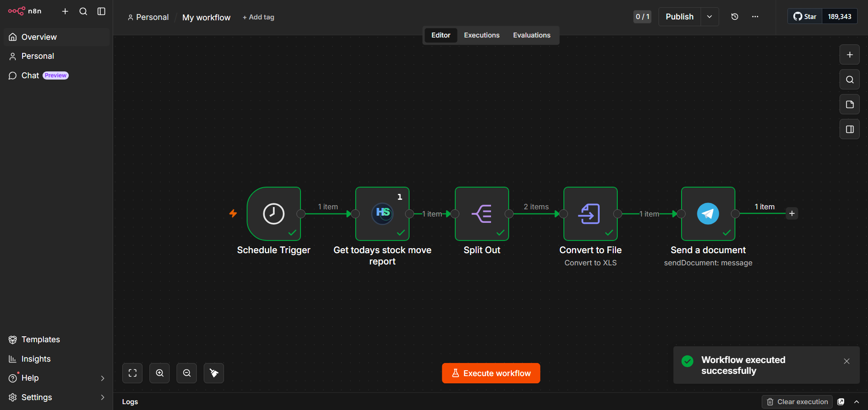Screen dimensions: 868x410
Task: Open Chat preview
Action: click(57, 75)
